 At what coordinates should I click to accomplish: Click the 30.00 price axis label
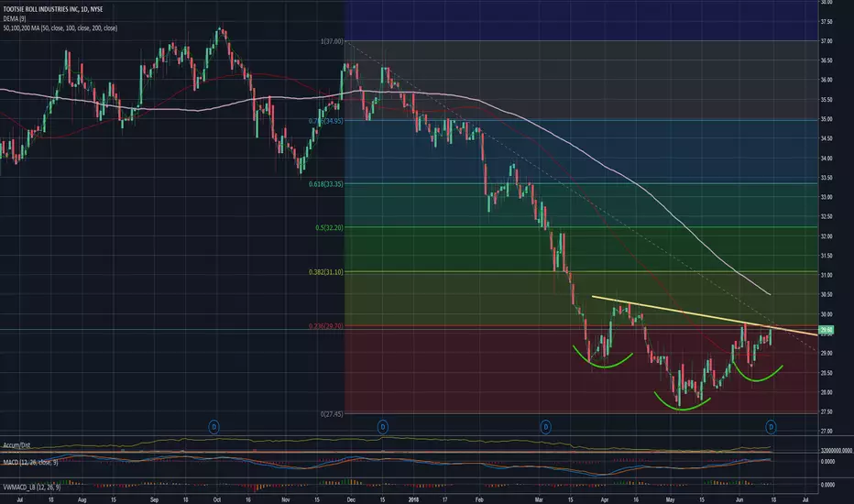coord(827,314)
